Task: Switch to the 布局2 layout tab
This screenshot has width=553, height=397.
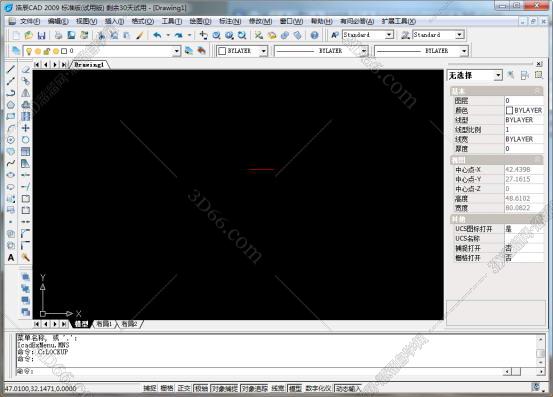Action: [130, 324]
